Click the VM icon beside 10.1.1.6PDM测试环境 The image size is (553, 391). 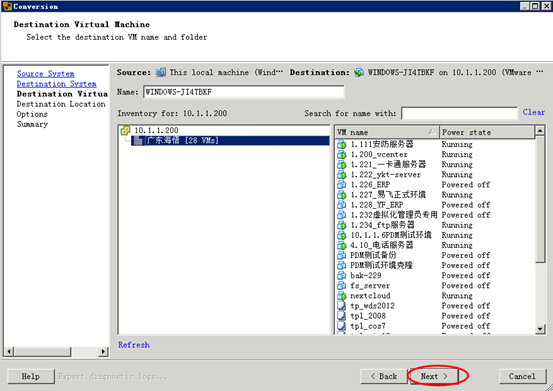(x=341, y=235)
